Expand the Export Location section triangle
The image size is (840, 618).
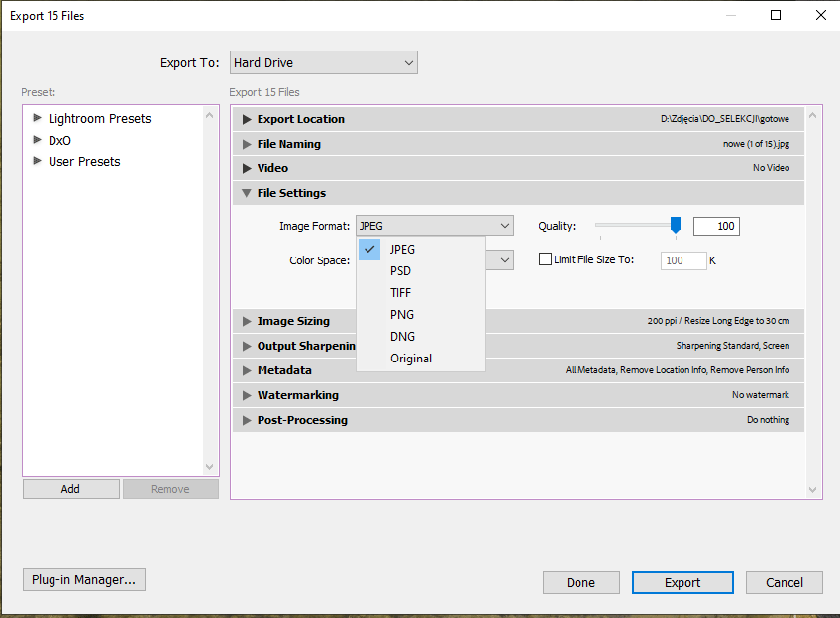(248, 119)
